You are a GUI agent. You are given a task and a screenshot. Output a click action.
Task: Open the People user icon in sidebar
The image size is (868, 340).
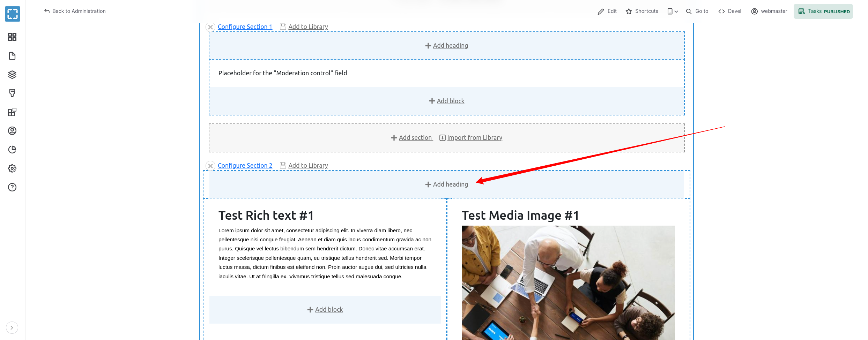click(12, 131)
